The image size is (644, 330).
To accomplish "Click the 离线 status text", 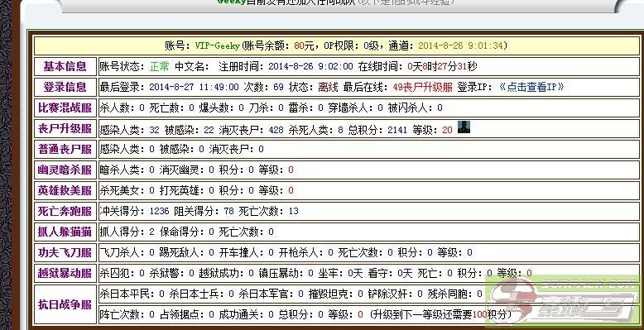I will (328, 87).
